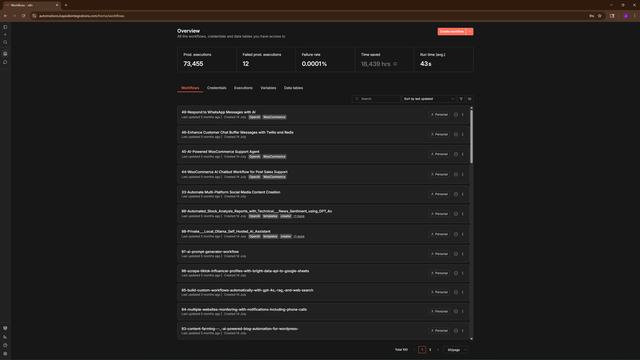Open the three-dot menu for 94-multiple-websites-monitoring

(462, 311)
